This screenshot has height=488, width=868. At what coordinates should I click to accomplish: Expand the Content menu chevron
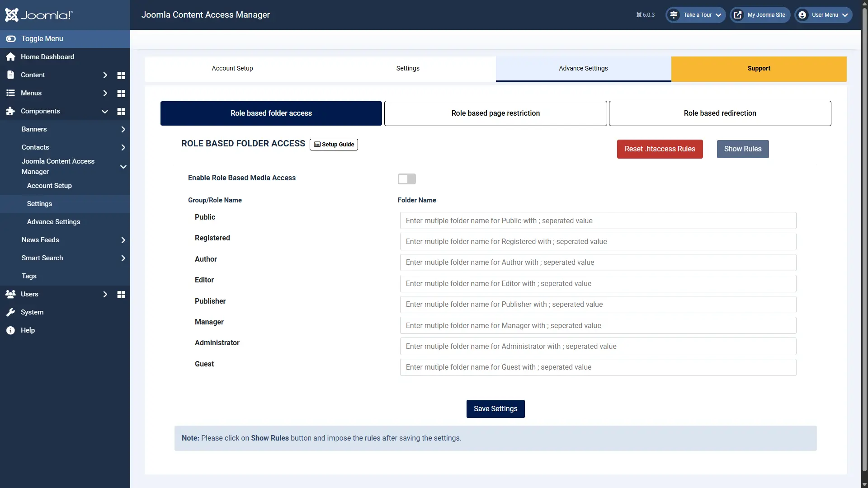105,75
